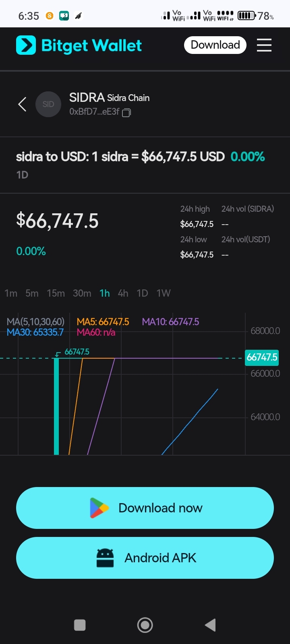This screenshot has width=290, height=644.
Task: Click the 64000.0 axis label
Action: (265, 417)
